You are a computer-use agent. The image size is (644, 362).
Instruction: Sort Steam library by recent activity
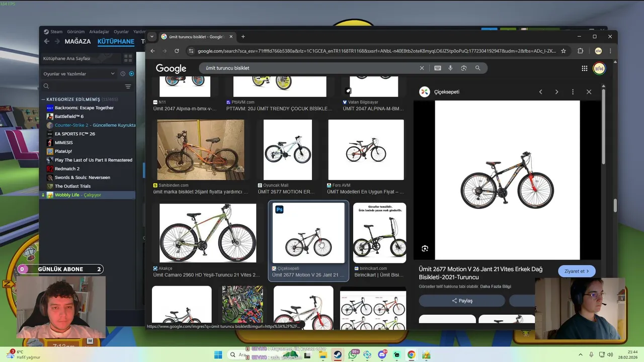[x=123, y=74]
